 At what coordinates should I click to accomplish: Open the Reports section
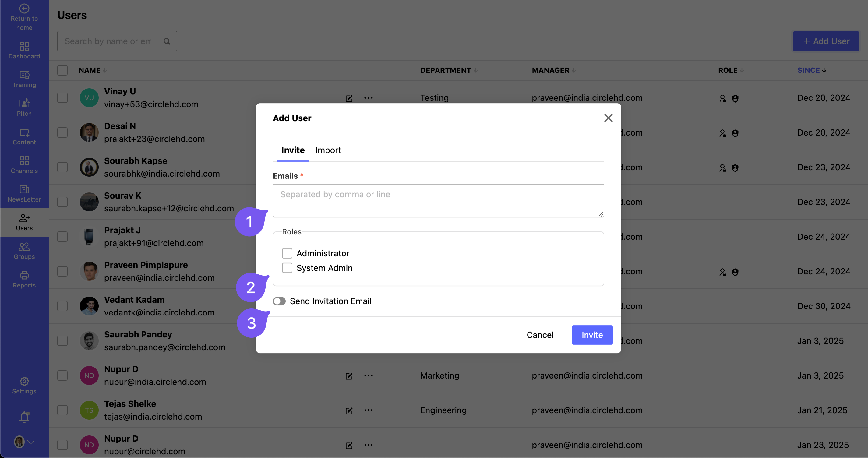tap(24, 280)
